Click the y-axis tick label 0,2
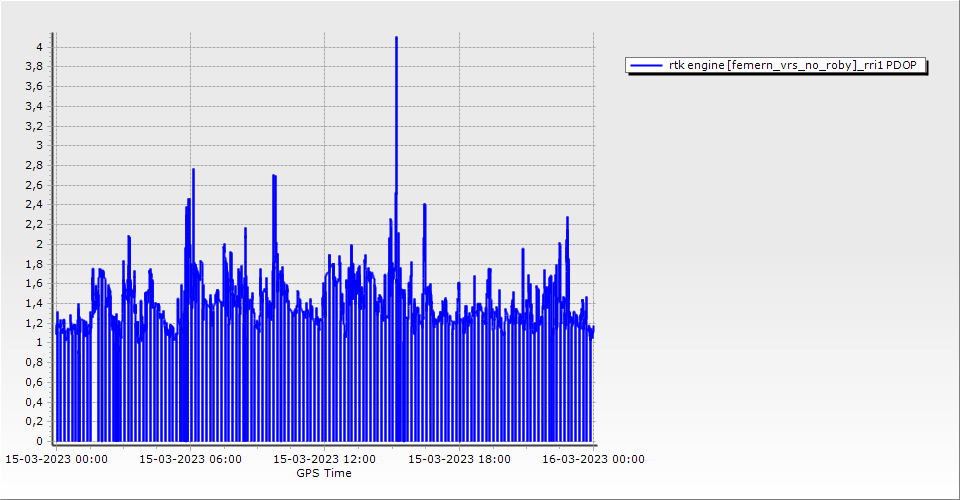Viewport: 960px width, 500px height. [34, 422]
